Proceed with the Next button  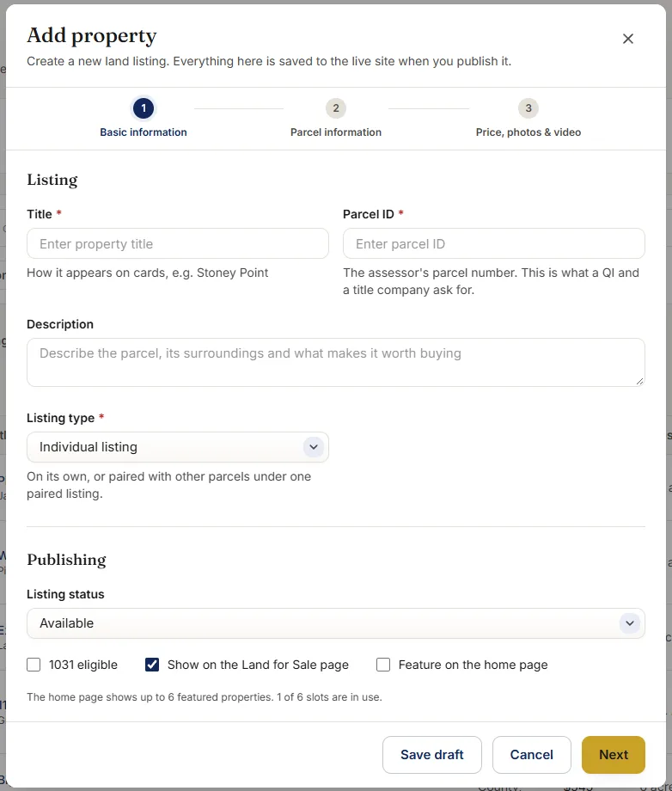coord(614,755)
